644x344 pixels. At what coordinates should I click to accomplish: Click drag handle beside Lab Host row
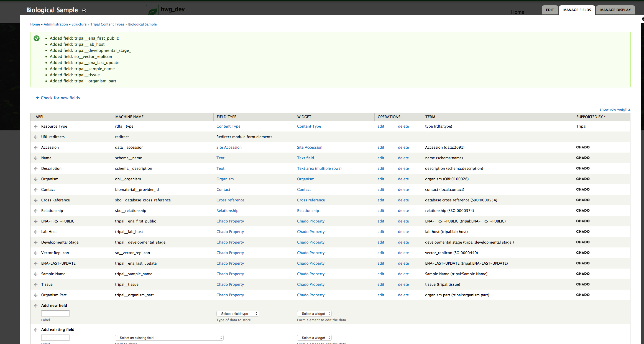coord(36,232)
